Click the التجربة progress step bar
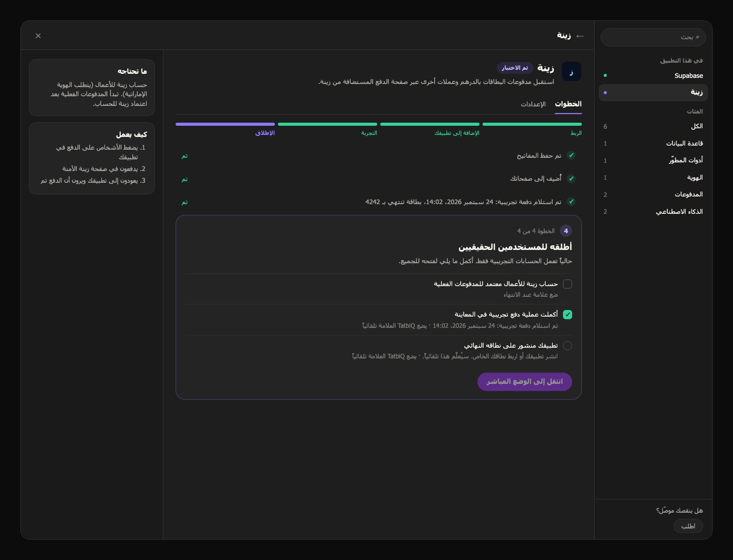The width and height of the screenshot is (733, 560). click(327, 124)
